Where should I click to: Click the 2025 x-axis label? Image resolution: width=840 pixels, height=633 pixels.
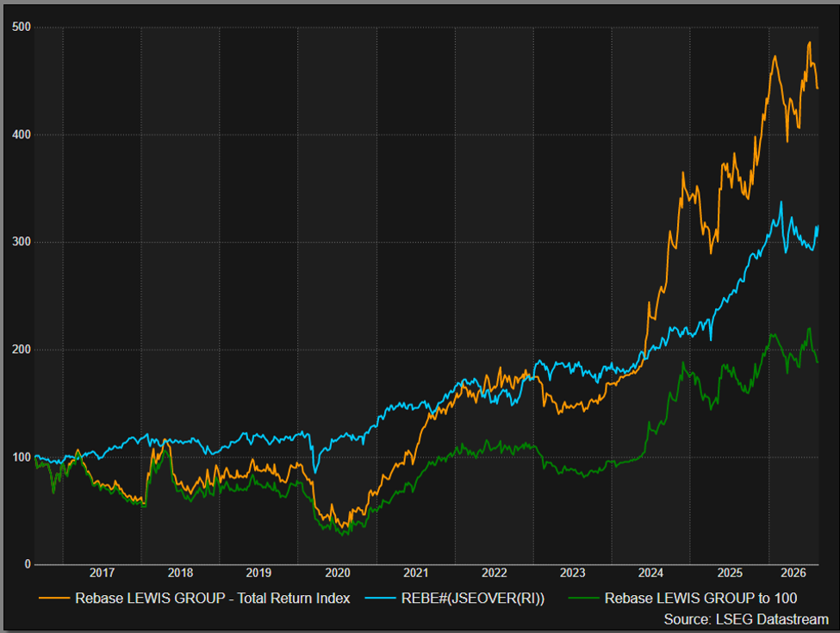click(x=730, y=573)
